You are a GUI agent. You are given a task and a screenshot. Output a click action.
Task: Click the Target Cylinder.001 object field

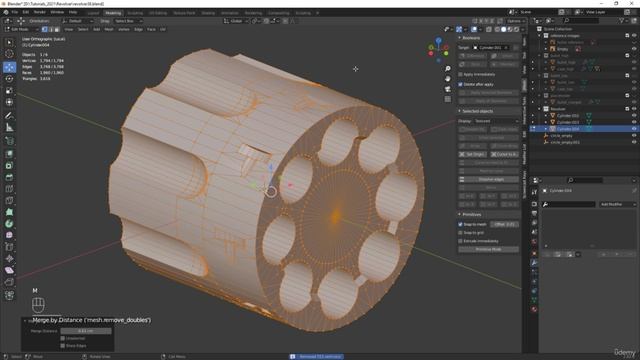point(491,48)
